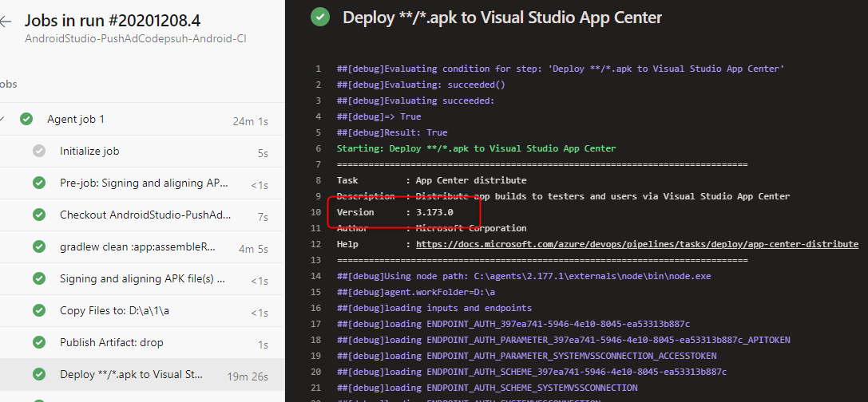
Task: Click log line Task : App Center distribute
Action: pyautogui.click(x=432, y=180)
